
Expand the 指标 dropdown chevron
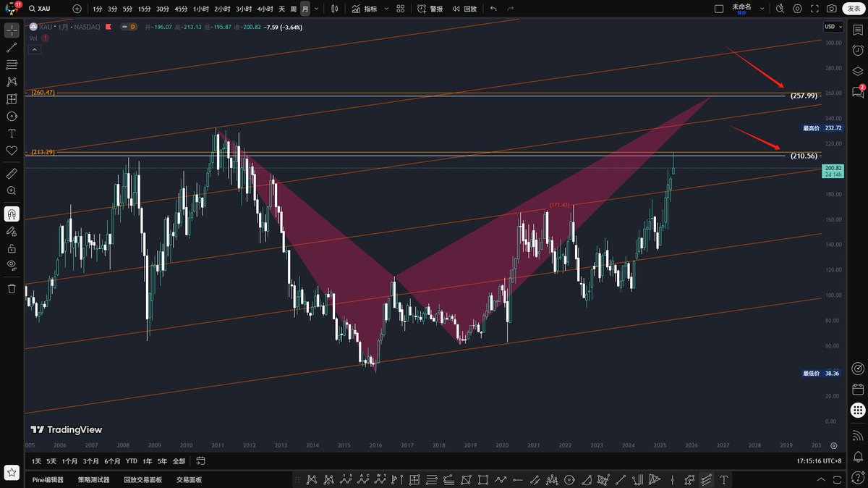386,9
